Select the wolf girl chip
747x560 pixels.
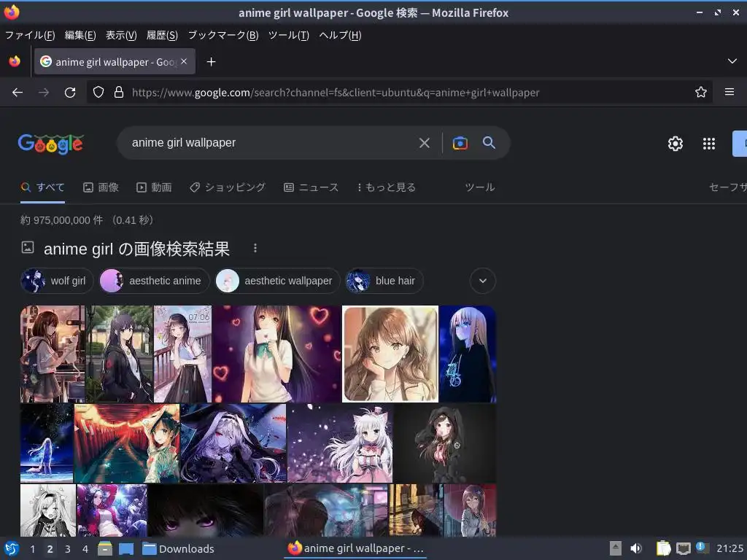56,281
